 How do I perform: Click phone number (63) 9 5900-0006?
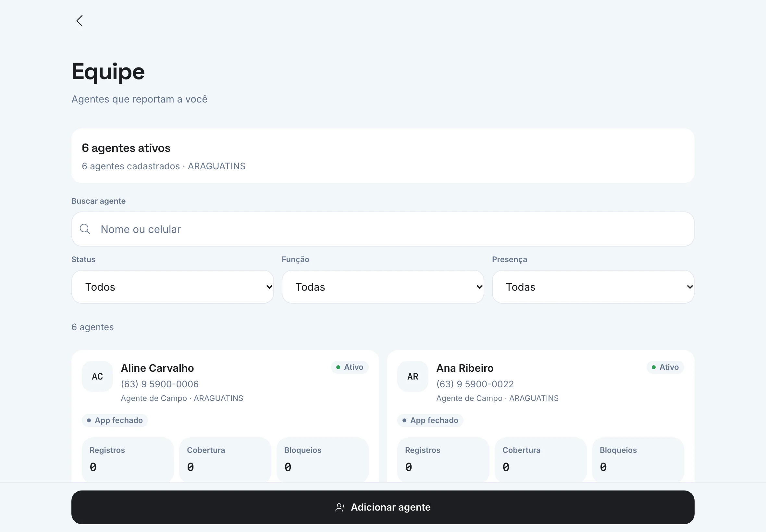[x=160, y=384]
